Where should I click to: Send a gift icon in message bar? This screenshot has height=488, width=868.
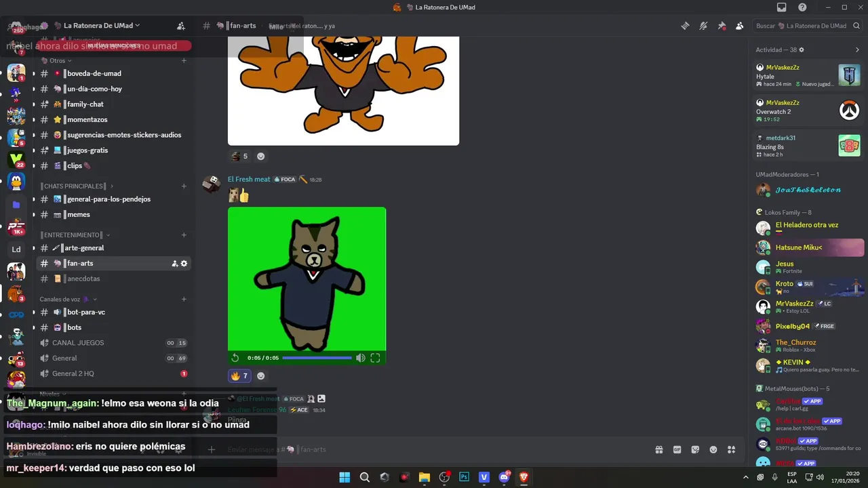(658, 449)
